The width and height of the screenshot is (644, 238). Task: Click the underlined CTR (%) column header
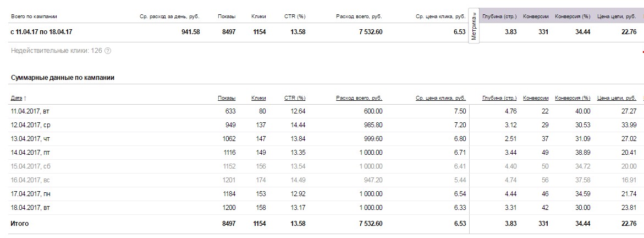(295, 98)
